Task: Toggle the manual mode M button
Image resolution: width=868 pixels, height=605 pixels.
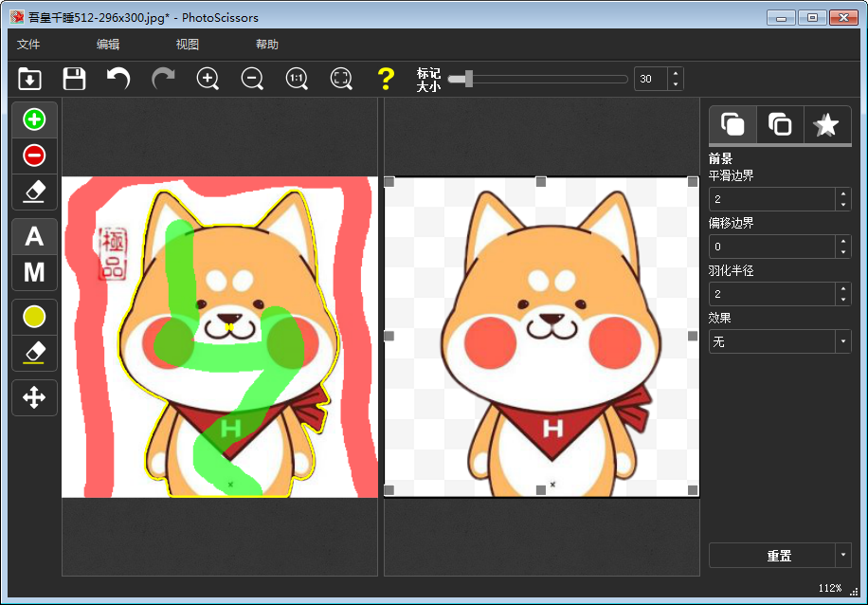Action: (x=34, y=272)
